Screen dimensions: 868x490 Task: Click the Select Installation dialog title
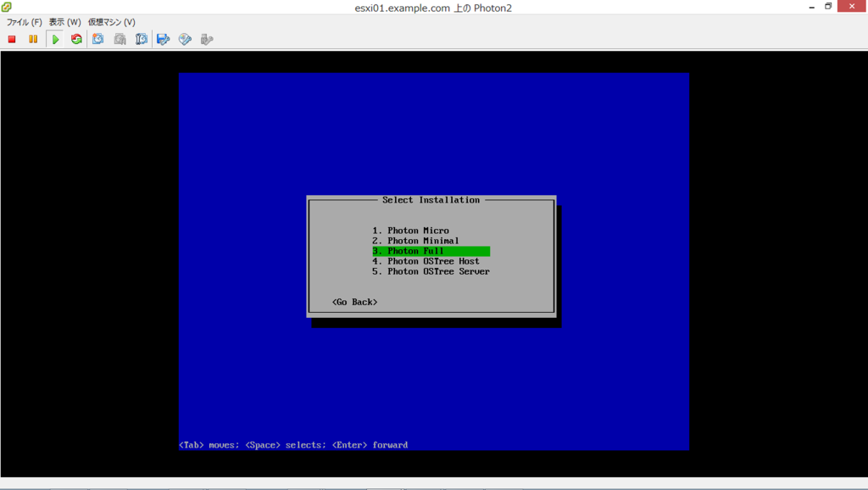[431, 200]
